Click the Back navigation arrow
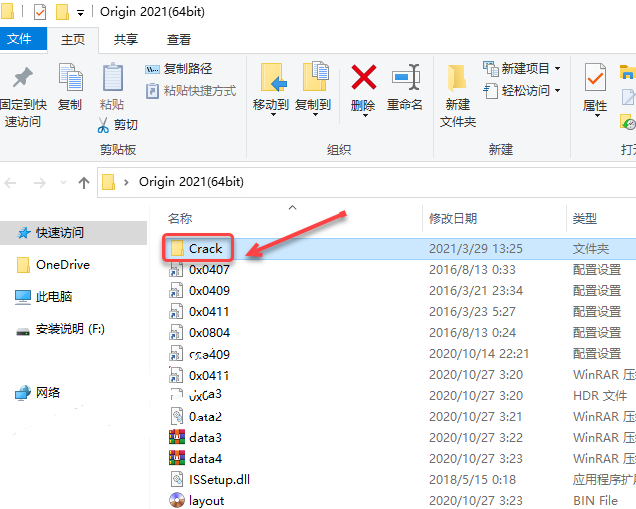Screen dimensions: 636x509 pyautogui.click(x=10, y=183)
